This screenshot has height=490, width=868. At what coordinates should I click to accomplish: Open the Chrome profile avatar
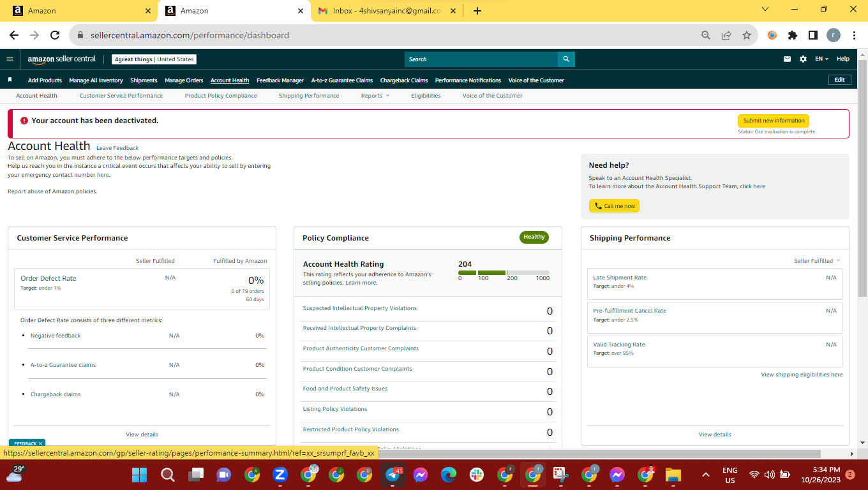834,36
